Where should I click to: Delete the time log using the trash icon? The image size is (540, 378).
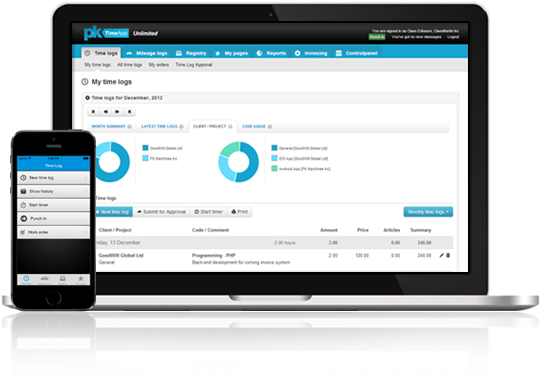coord(448,255)
